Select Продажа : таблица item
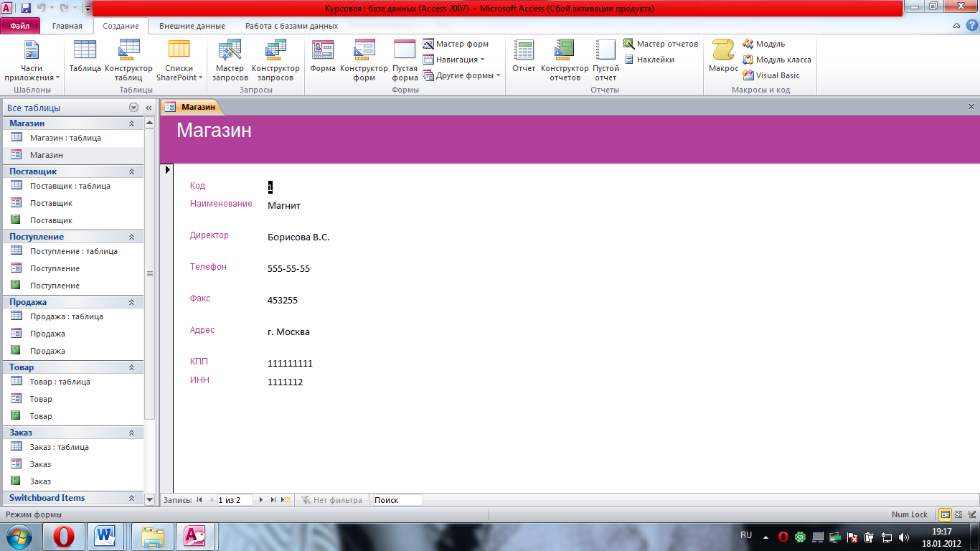Image resolution: width=980 pixels, height=551 pixels. 73,316
